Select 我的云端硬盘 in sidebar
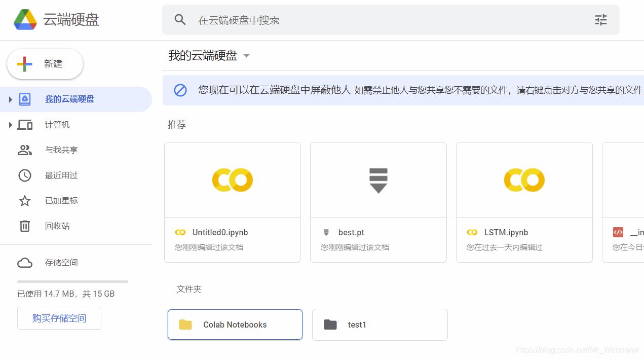Viewport: 644px width, 359px height. pos(76,99)
